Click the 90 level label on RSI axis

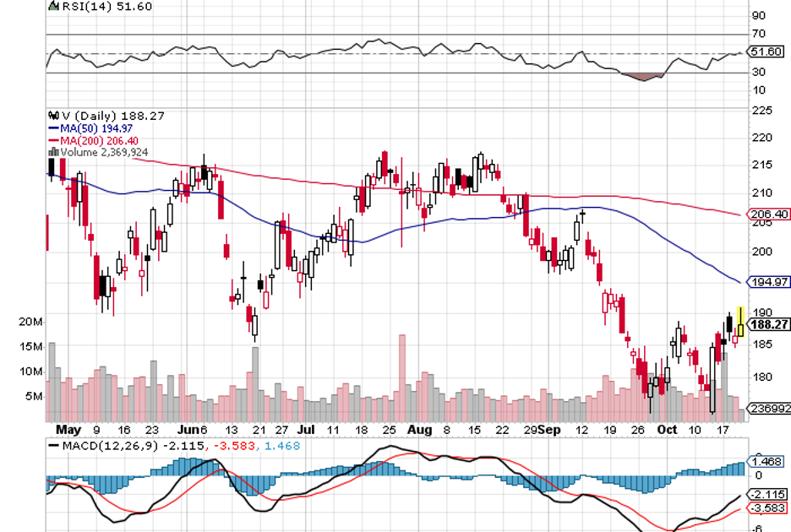coord(758,16)
